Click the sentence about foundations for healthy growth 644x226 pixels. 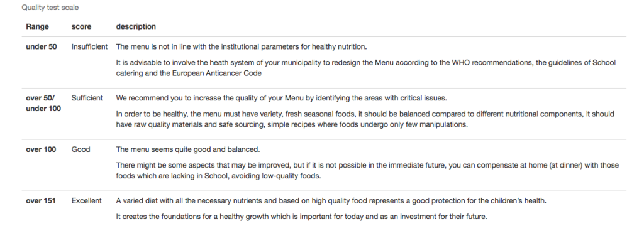click(301, 217)
